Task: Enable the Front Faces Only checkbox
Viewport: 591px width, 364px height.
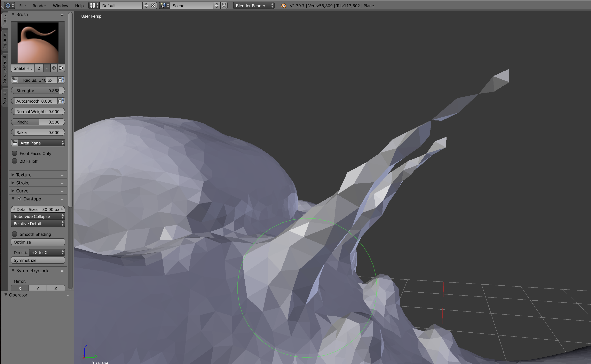Action: [14, 153]
